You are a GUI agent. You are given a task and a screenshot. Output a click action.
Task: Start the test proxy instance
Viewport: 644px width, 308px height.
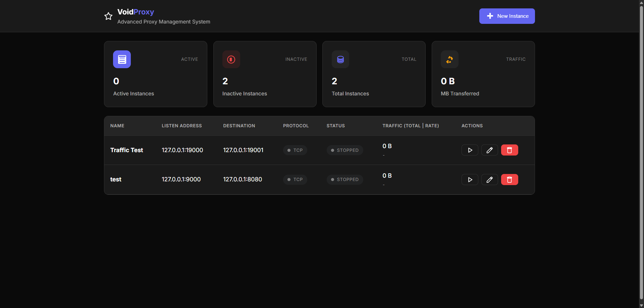(x=470, y=179)
